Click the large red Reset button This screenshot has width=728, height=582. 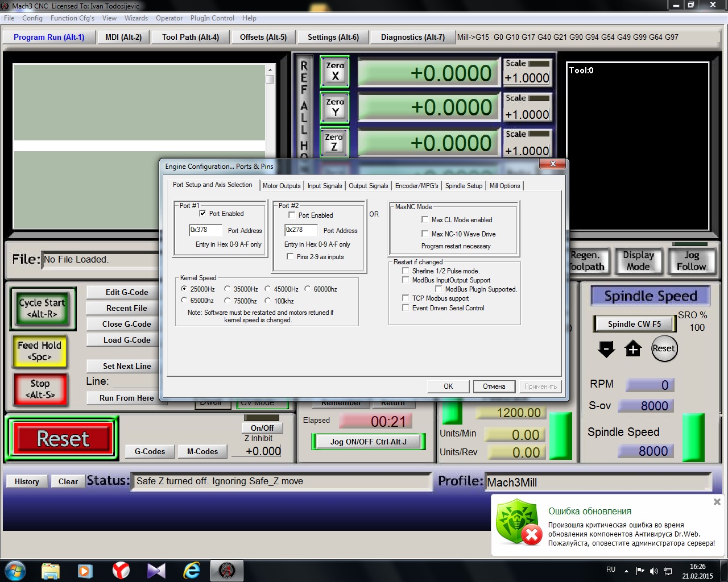[63, 439]
